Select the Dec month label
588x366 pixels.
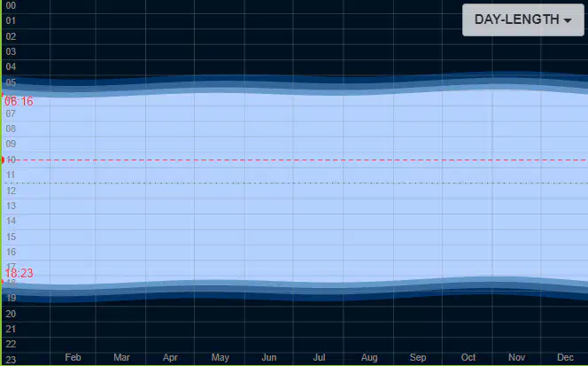pos(565,357)
